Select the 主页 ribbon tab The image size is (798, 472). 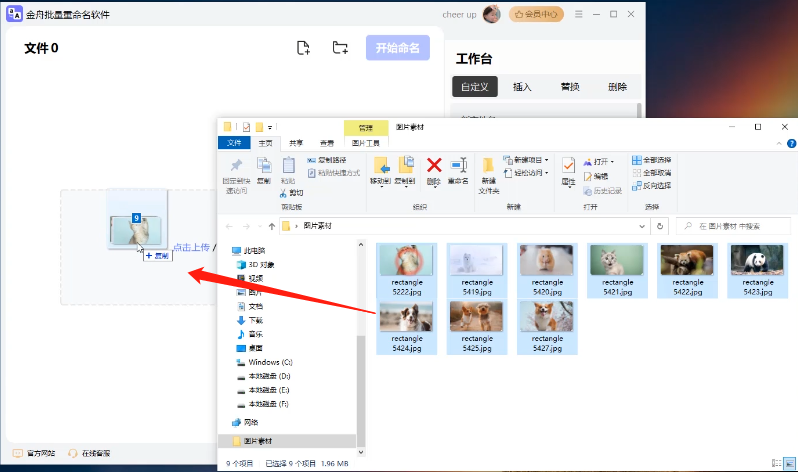(265, 143)
